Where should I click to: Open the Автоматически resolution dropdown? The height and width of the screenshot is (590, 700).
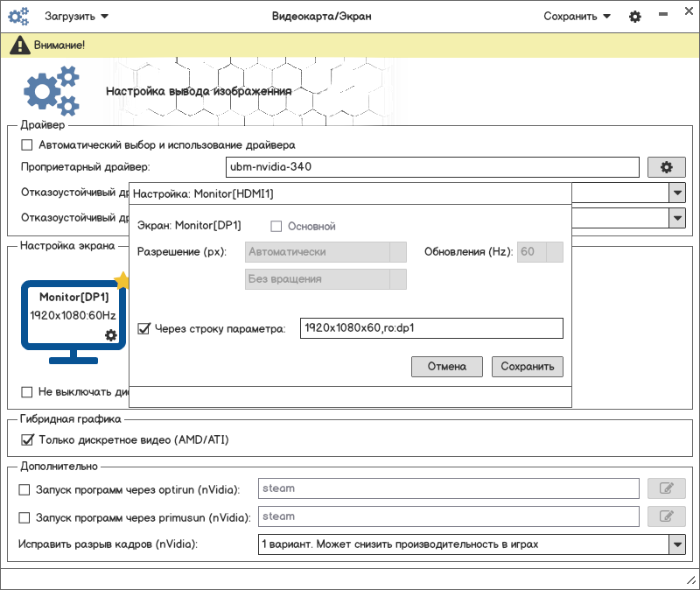pos(325,252)
